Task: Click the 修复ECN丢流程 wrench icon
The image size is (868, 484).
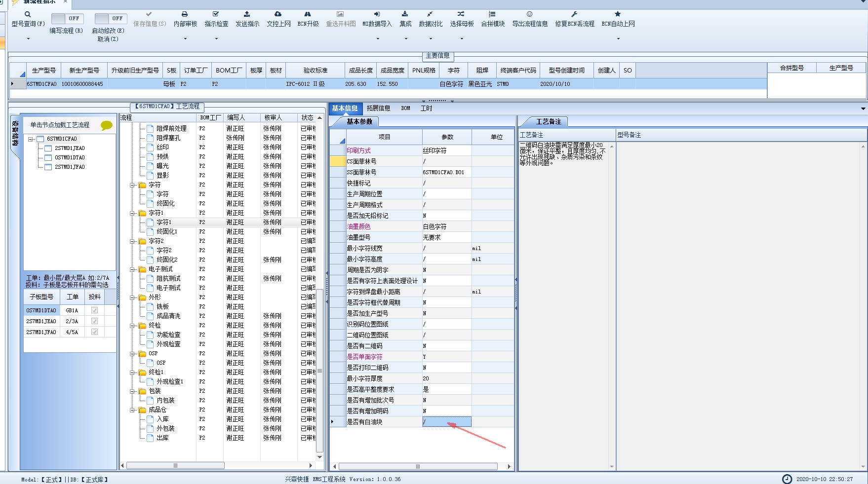Action: tap(574, 14)
